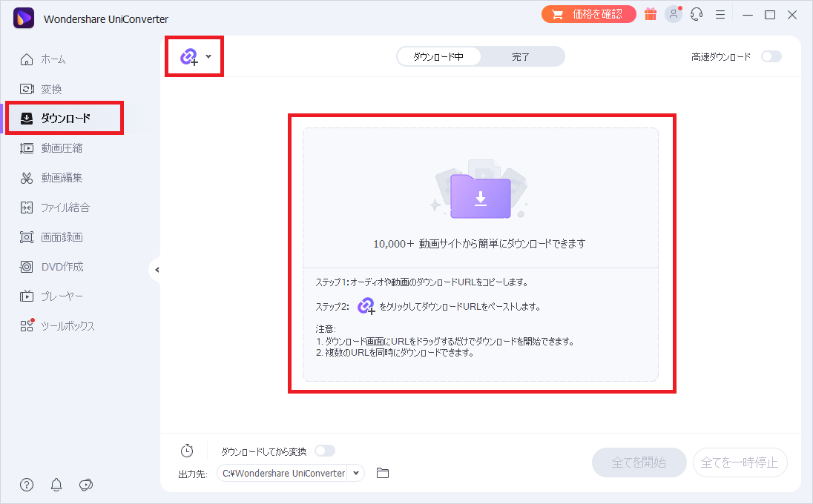Viewport: 813px width, 504px height.
Task: Click 価格を確認 button
Action: [x=588, y=14]
